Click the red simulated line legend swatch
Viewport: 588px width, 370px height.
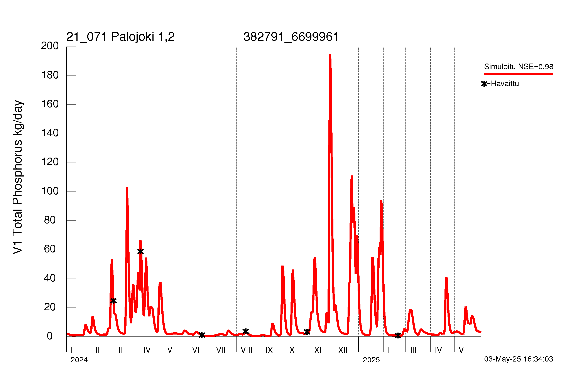click(x=519, y=74)
